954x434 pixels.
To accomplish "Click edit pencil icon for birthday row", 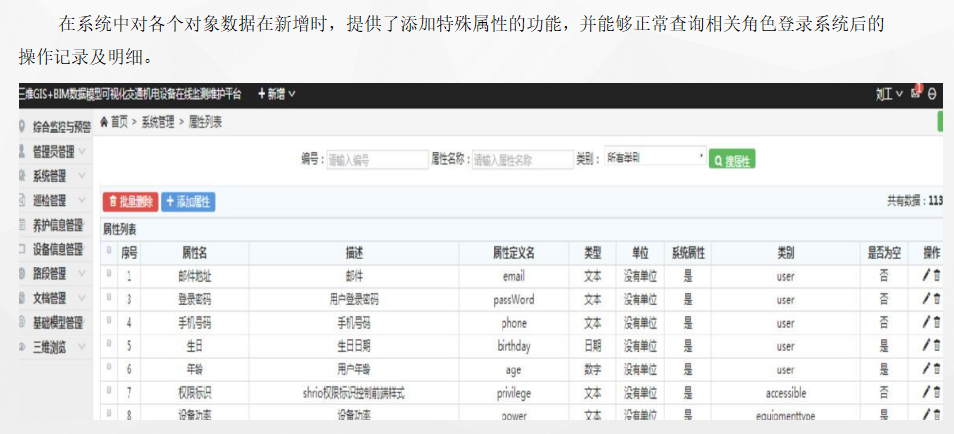I will pyautogui.click(x=926, y=346).
